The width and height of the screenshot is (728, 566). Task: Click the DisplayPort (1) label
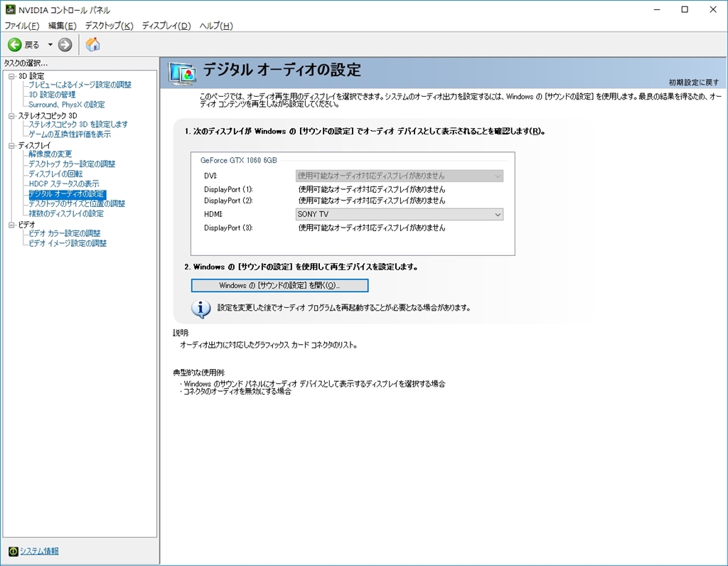click(228, 189)
